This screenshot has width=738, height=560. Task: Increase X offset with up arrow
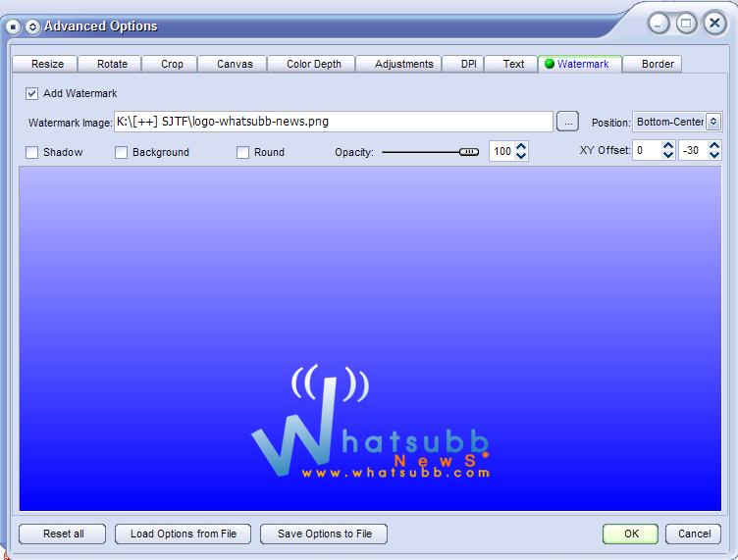(x=668, y=146)
